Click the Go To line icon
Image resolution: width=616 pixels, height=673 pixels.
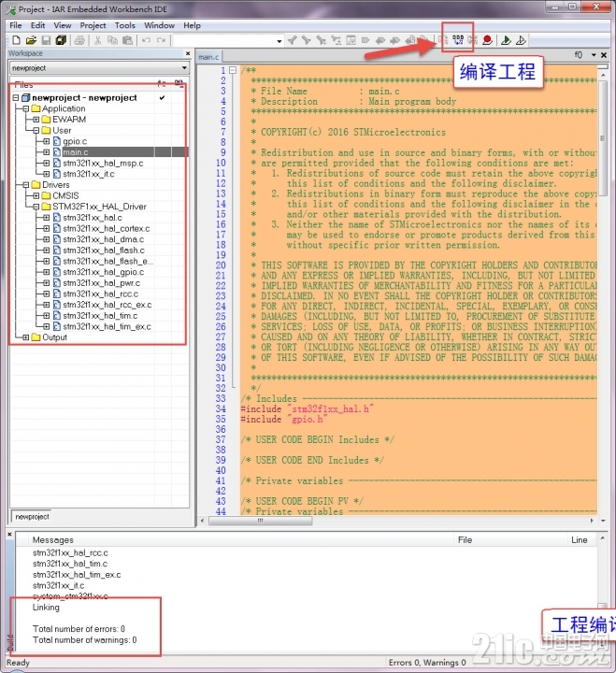[337, 40]
